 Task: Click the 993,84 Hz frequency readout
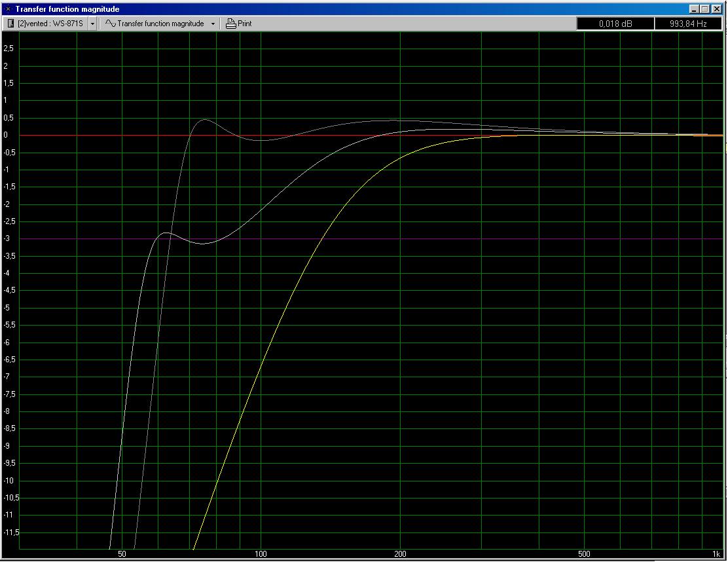[688, 24]
